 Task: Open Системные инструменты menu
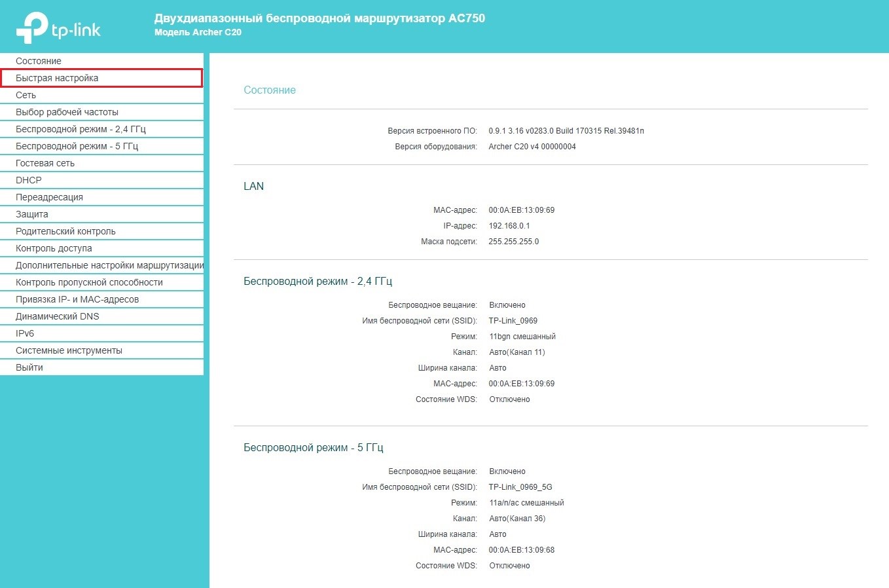[x=69, y=350]
